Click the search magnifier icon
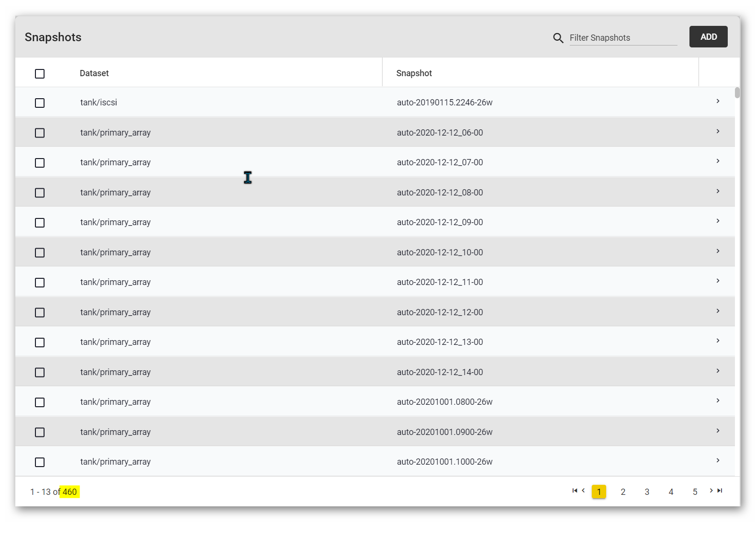 (558, 38)
